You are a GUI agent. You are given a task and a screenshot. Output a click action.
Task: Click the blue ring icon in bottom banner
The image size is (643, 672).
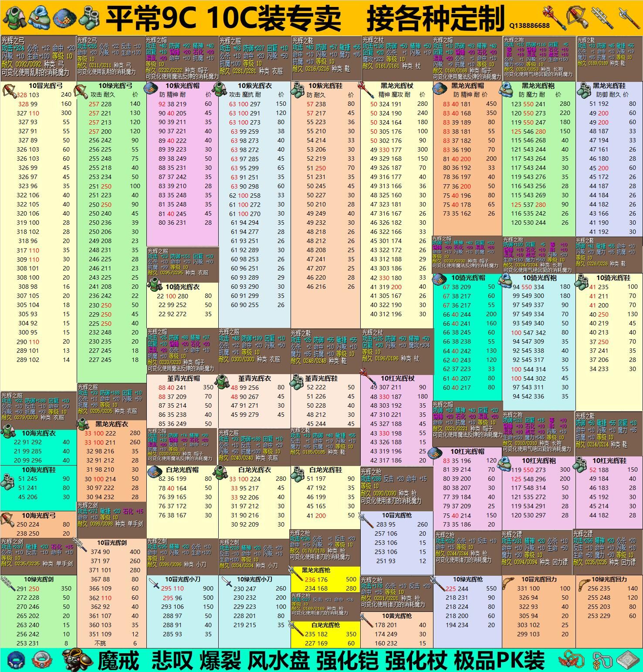(16, 660)
